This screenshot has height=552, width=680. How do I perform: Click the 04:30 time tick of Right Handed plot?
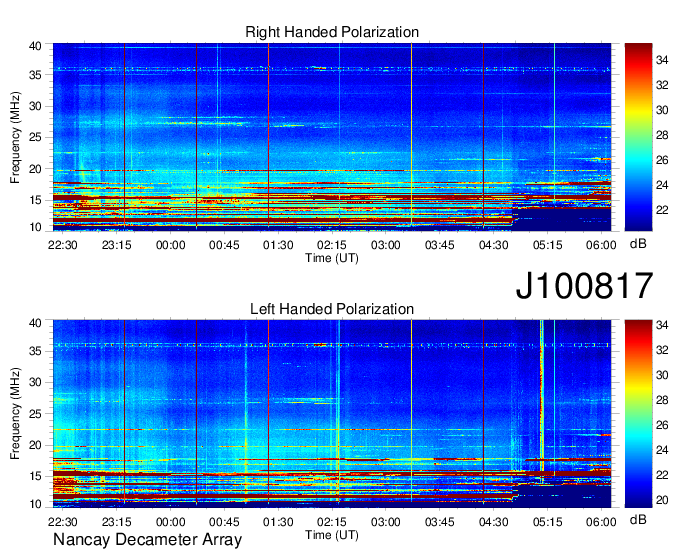494,245
